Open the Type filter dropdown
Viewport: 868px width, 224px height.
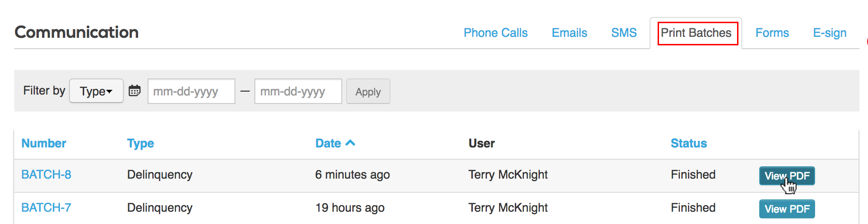pyautogui.click(x=96, y=91)
